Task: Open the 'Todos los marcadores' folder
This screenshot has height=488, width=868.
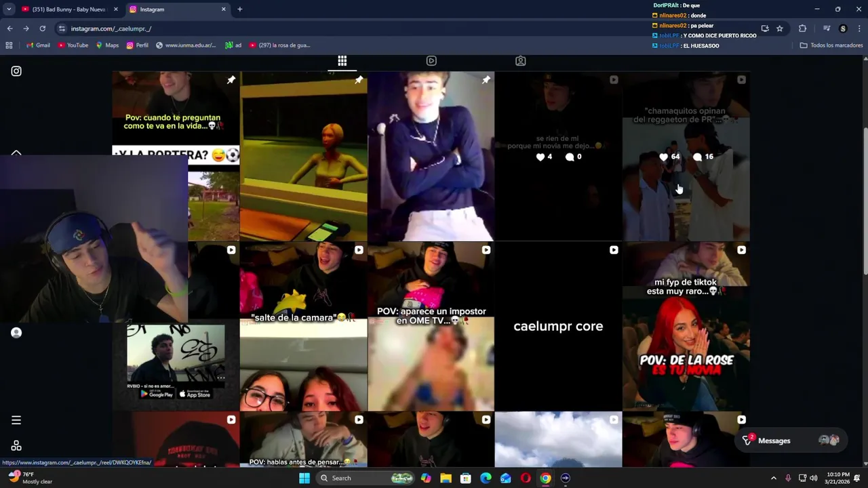Action: point(831,45)
